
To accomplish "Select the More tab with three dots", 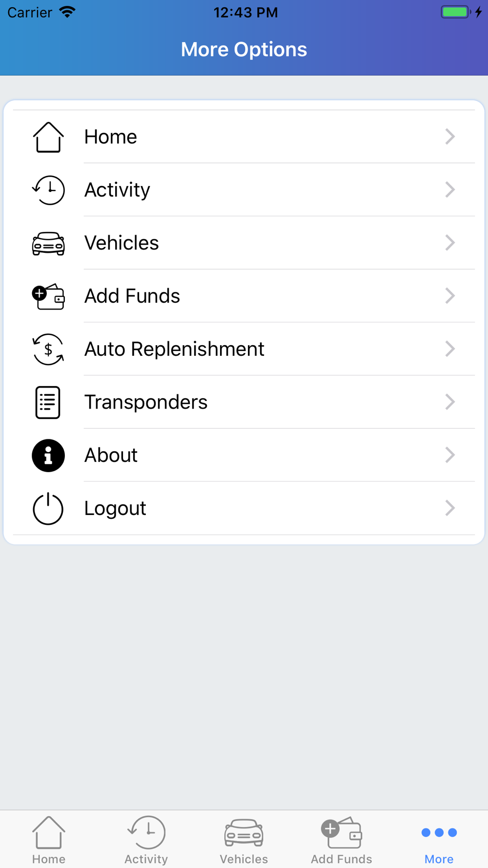I will coord(439,840).
